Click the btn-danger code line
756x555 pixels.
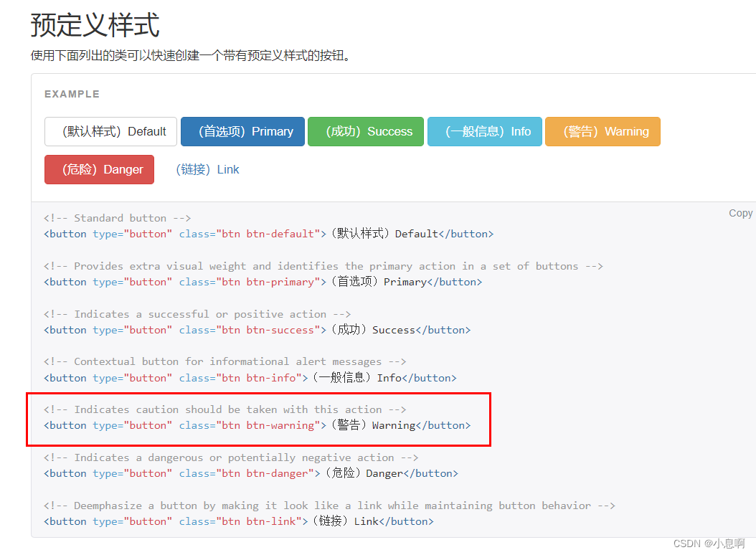click(x=251, y=473)
